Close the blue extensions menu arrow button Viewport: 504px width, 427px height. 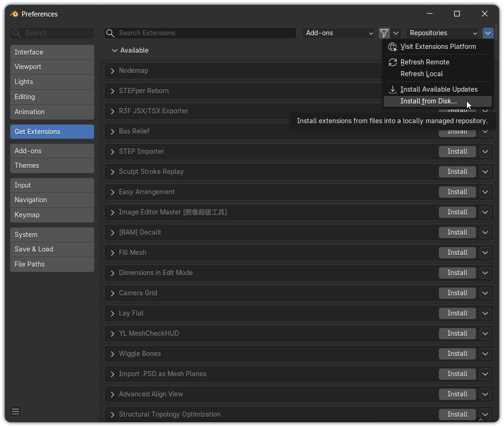(x=488, y=33)
